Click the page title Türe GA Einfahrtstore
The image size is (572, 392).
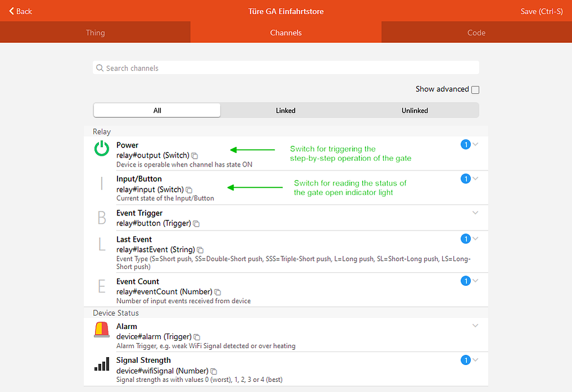pyautogui.click(x=286, y=11)
